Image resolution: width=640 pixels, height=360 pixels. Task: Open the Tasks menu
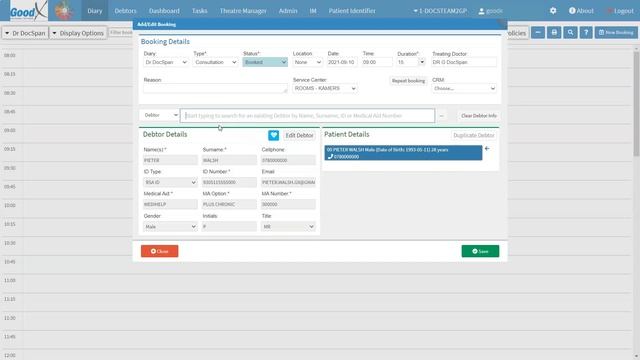click(200, 11)
